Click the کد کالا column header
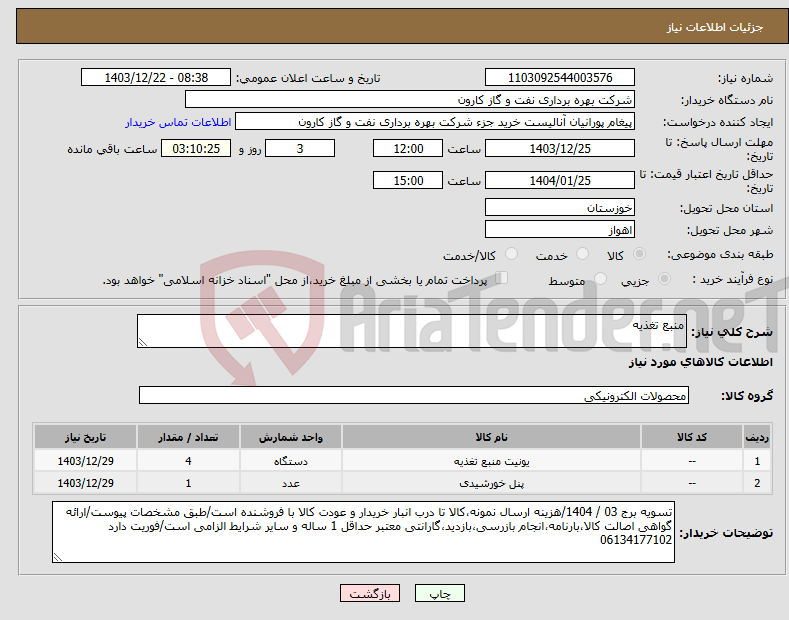Image resolution: width=789 pixels, height=620 pixels. click(x=692, y=437)
